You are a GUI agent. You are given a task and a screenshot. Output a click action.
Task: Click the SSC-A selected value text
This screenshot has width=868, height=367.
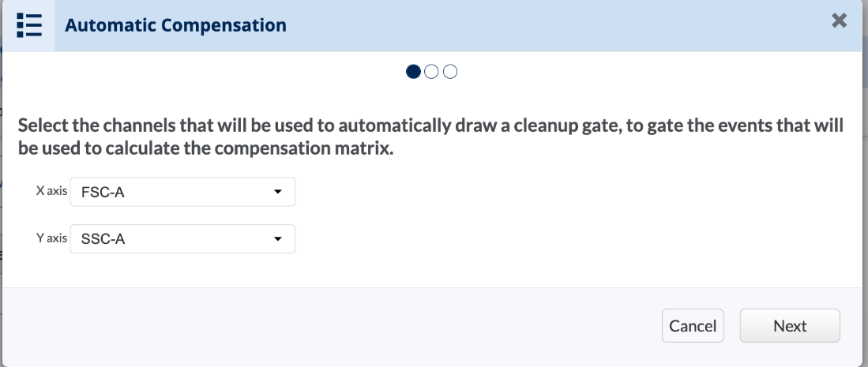pos(103,240)
